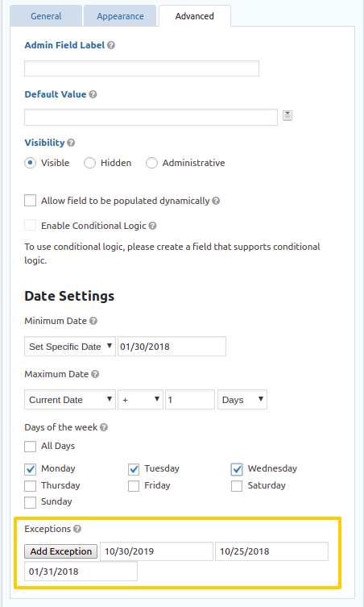The image size is (364, 607).
Task: Click Maximum Date help icon
Action: [95, 374]
